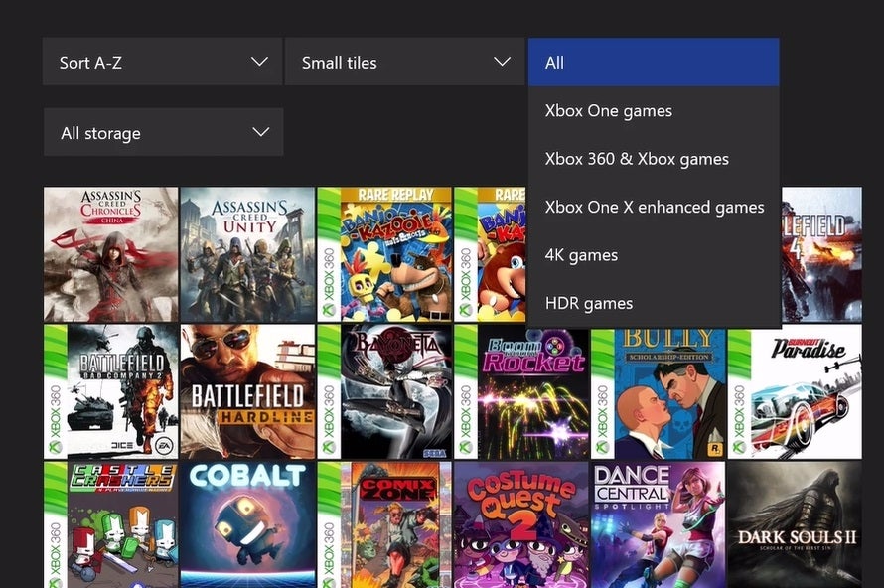The image size is (884, 588).
Task: Open the Cobalt game tile
Action: (x=247, y=524)
